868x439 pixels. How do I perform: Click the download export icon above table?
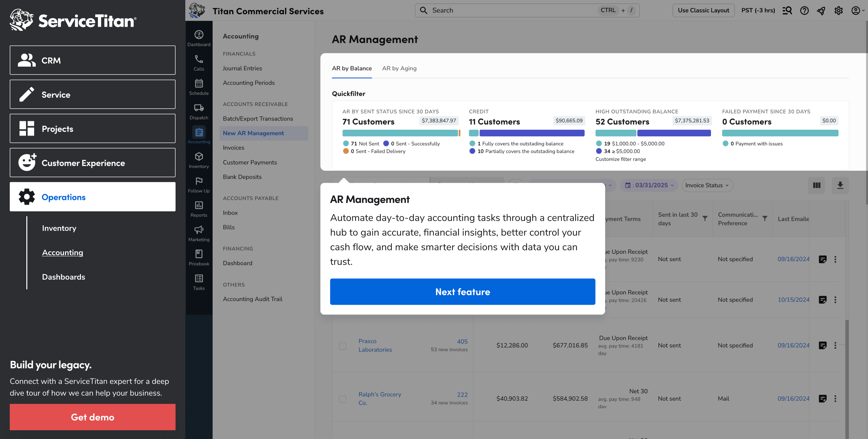coord(840,185)
